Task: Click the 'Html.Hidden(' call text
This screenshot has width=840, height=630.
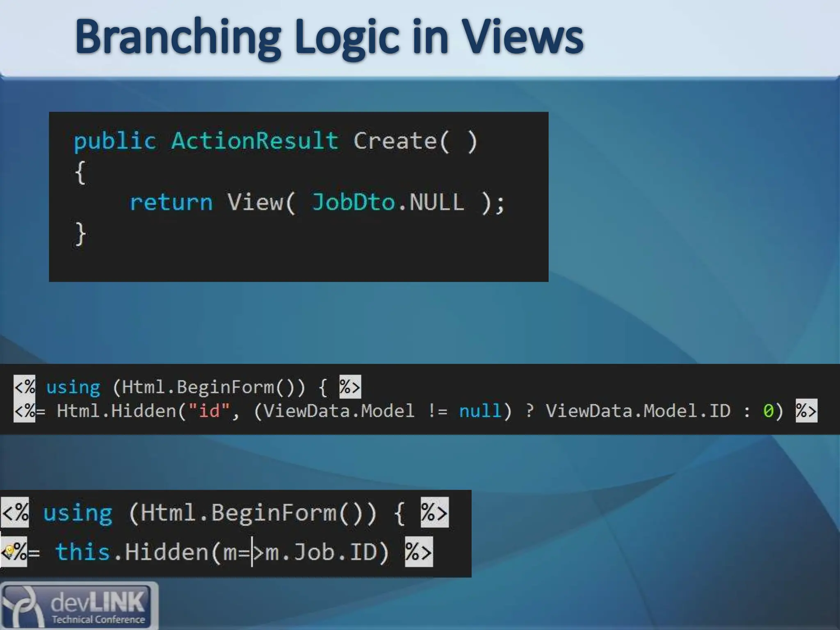Action: [x=121, y=411]
